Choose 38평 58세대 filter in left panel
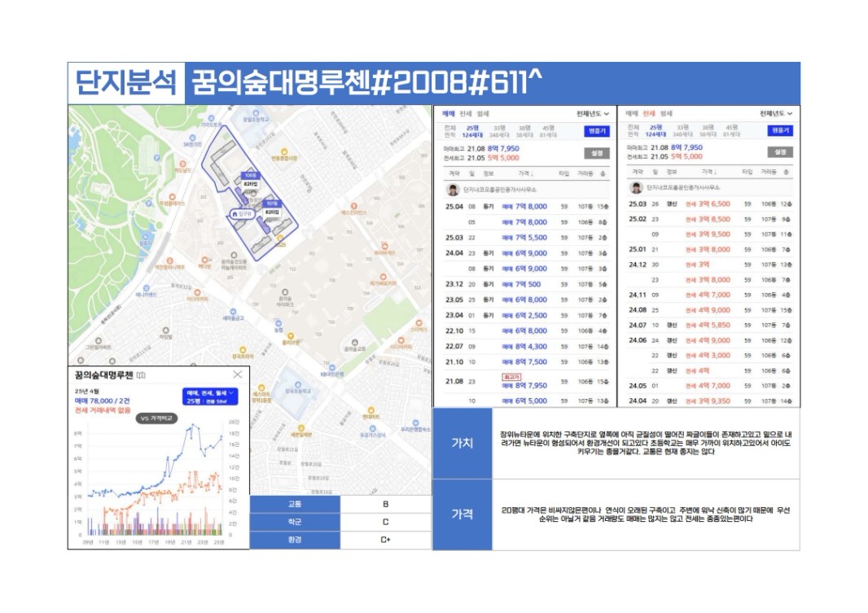The image size is (868, 613). coord(524,131)
